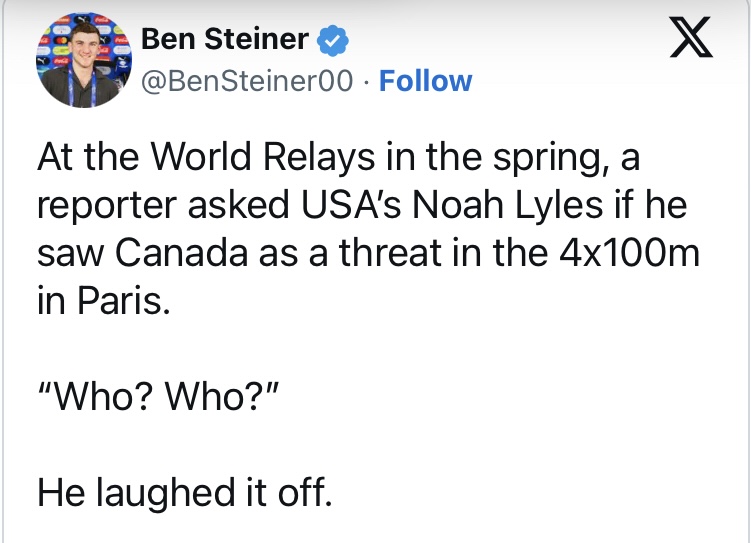Click the "Who? Who?" quote line
Image resolution: width=751 pixels, height=543 pixels.
pyautogui.click(x=162, y=389)
